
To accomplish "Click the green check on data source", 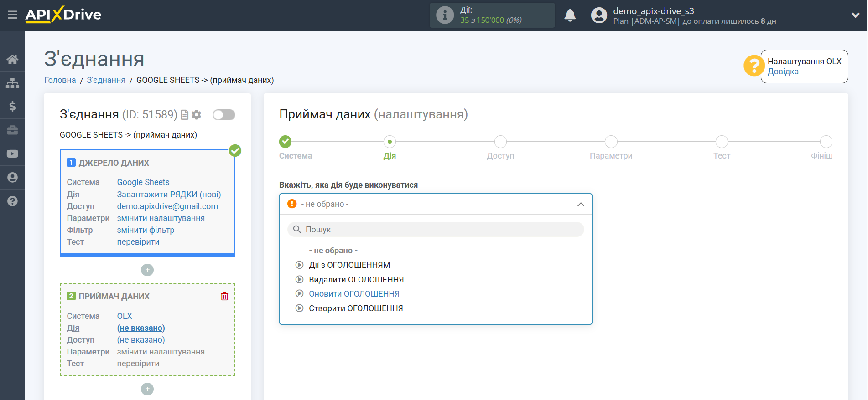I will coord(235,150).
